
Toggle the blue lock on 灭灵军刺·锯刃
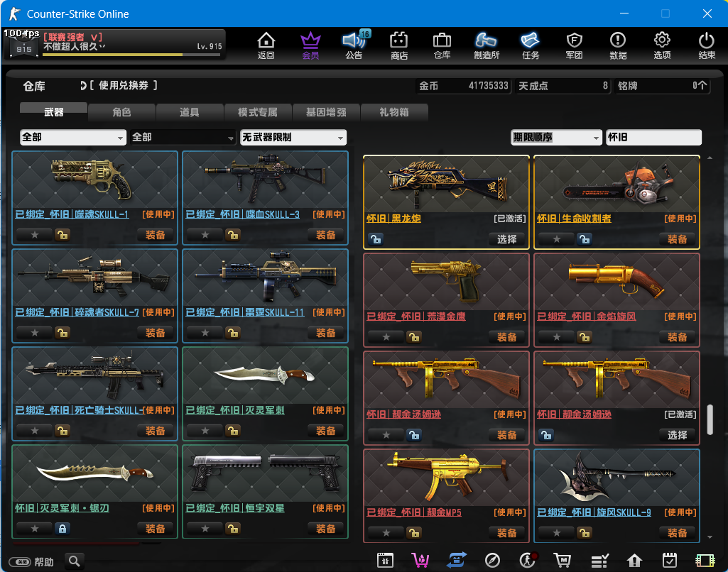click(x=63, y=529)
